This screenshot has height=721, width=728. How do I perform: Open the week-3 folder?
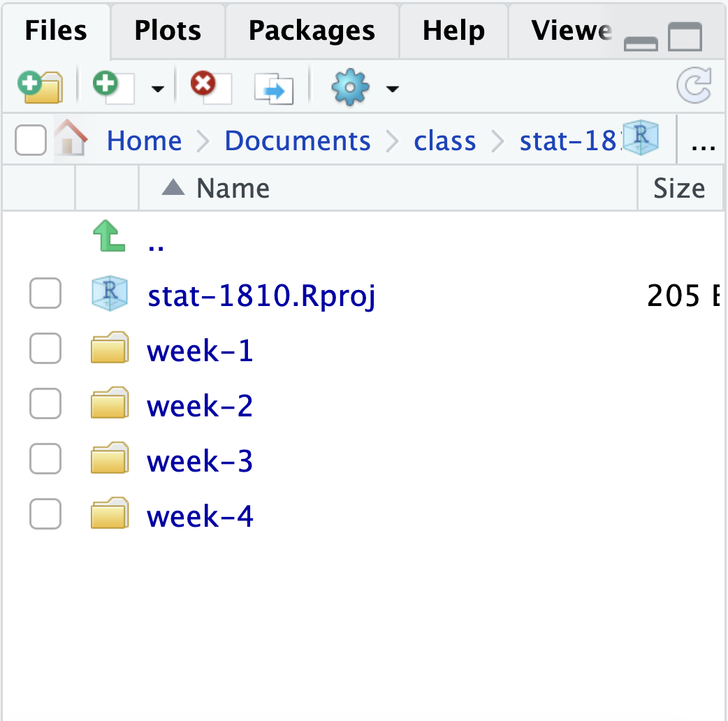pos(200,461)
